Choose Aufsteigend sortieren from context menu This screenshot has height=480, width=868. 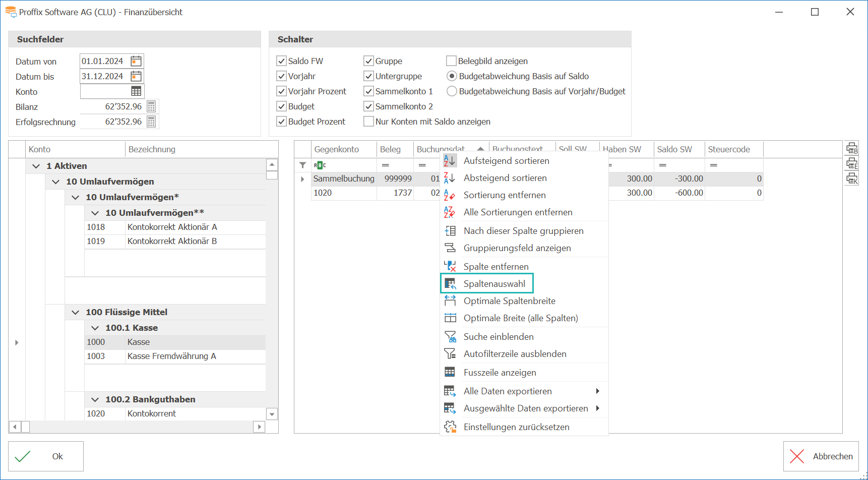click(x=524, y=161)
